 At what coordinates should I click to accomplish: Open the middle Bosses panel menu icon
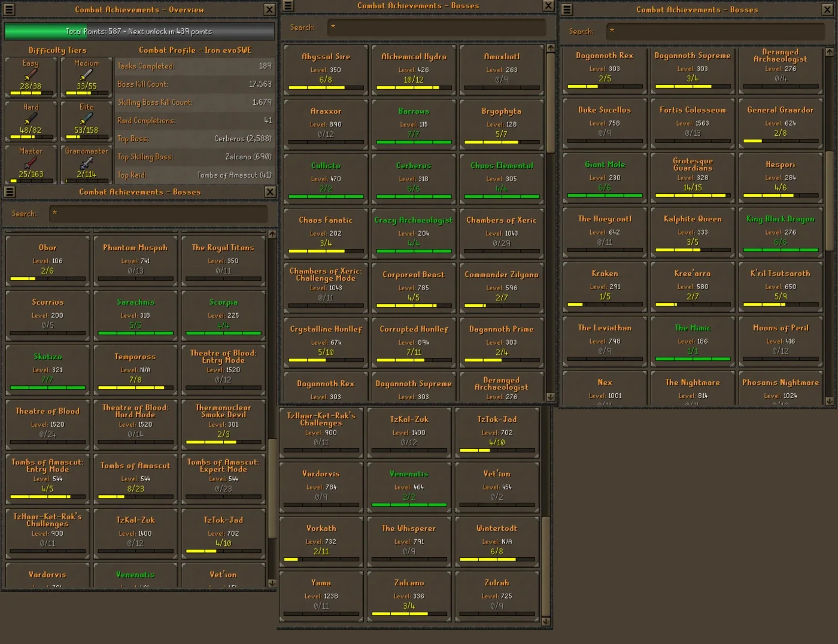pos(288,6)
